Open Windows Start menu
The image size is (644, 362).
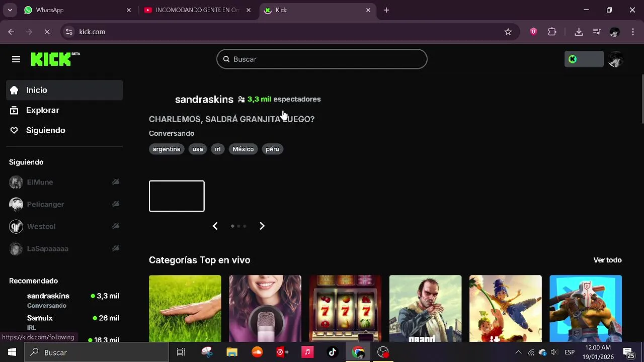(12, 352)
